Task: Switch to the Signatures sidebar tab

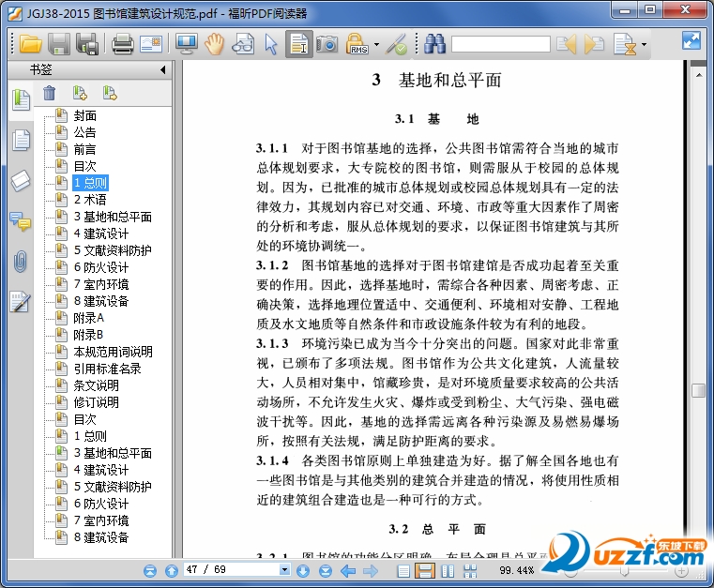Action: 21,302
